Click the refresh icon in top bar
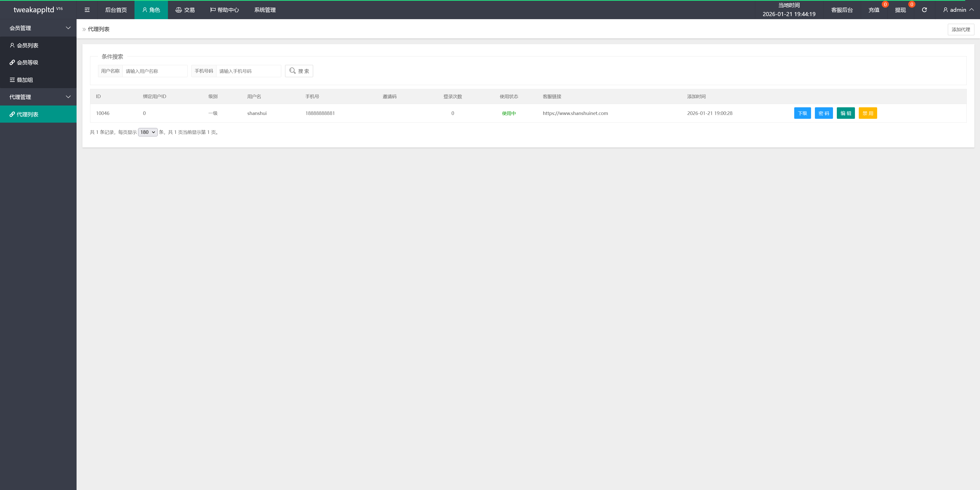 tap(924, 10)
